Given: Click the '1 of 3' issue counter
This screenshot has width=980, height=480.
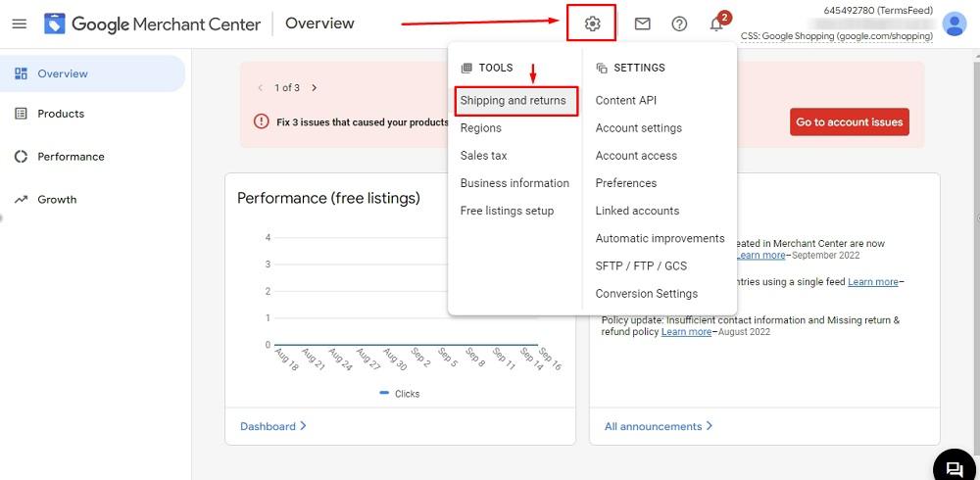Looking at the screenshot, I should point(287,88).
